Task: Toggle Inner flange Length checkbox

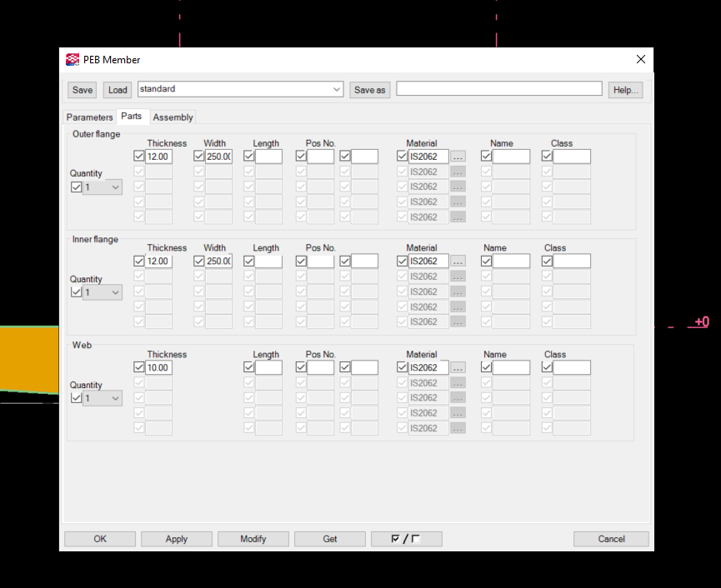Action: (x=248, y=261)
